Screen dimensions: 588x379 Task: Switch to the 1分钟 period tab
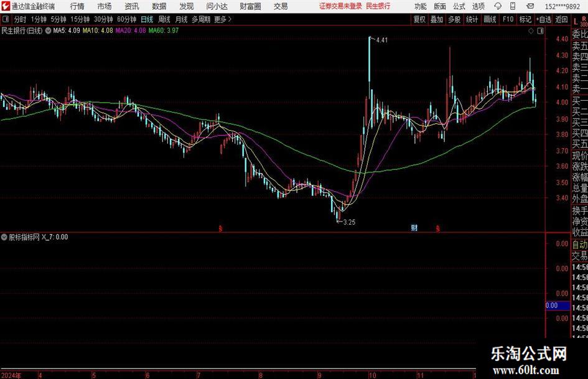point(38,19)
